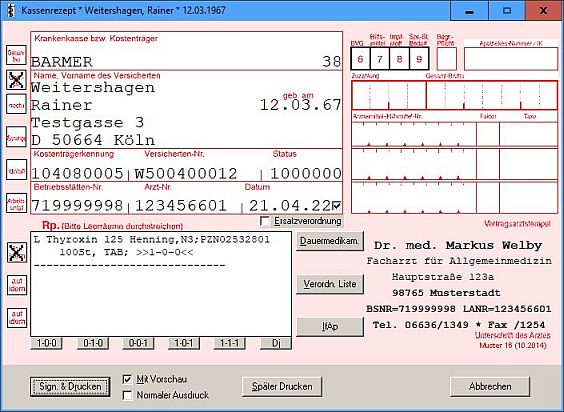564x412 pixels.
Task: Mark the Hilfsmittel field box 7
Action: pyautogui.click(x=380, y=59)
